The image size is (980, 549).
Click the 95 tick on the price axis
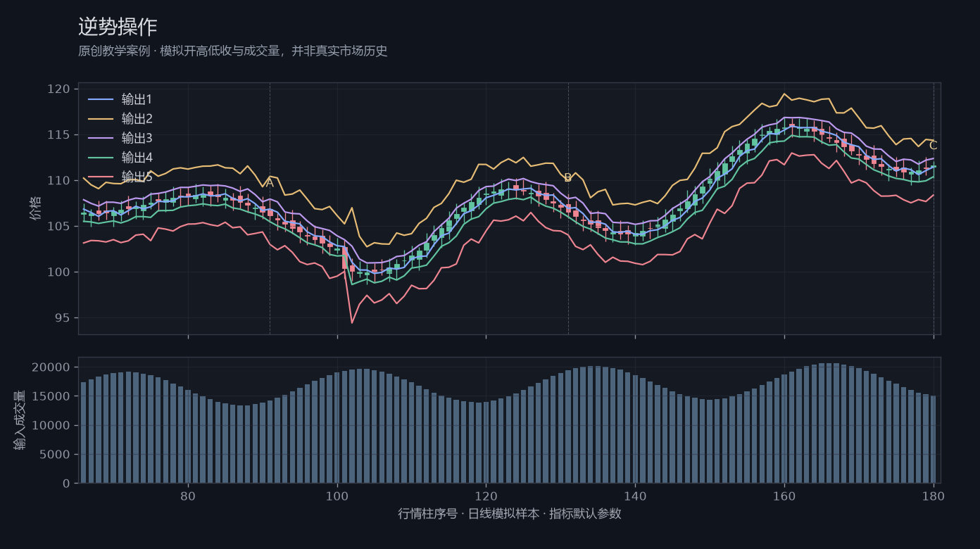click(62, 318)
